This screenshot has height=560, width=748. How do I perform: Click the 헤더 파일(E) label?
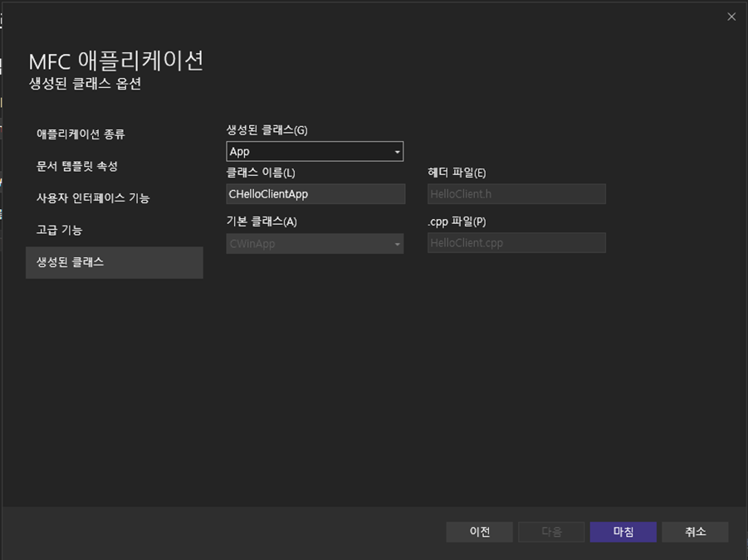[x=457, y=173]
